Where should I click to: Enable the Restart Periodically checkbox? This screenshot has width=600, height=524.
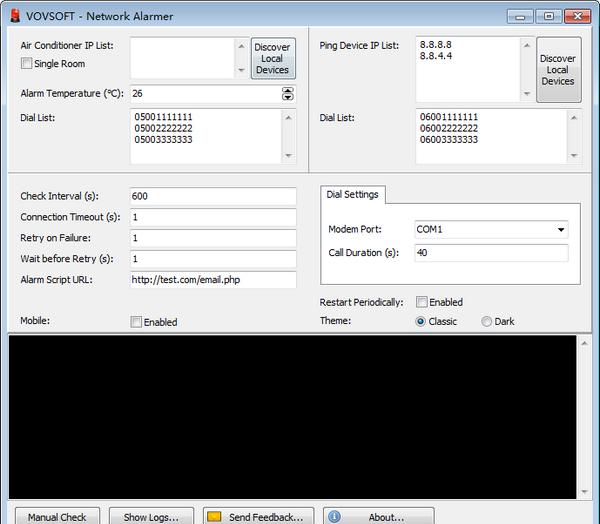coord(422,302)
